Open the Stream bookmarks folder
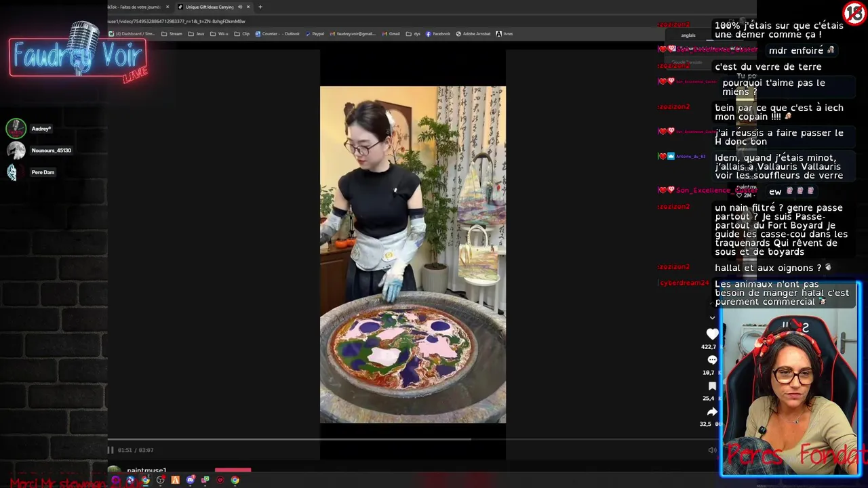 pyautogui.click(x=172, y=34)
